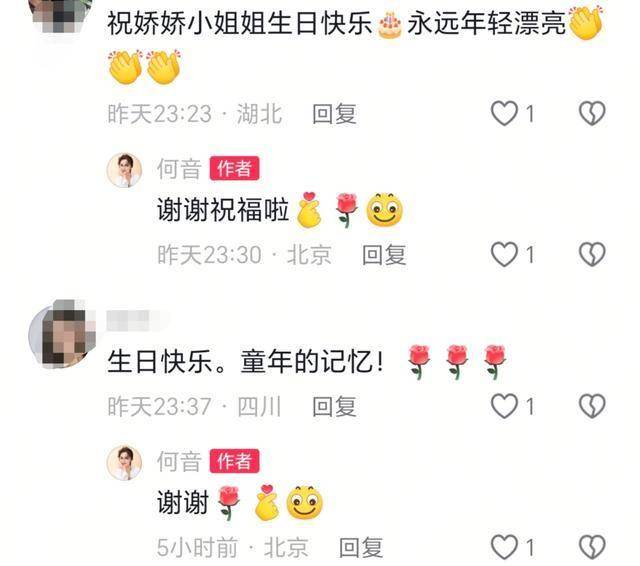The height and width of the screenshot is (566, 640).
Task: Open 何音 username in the first reply
Action: (180, 169)
